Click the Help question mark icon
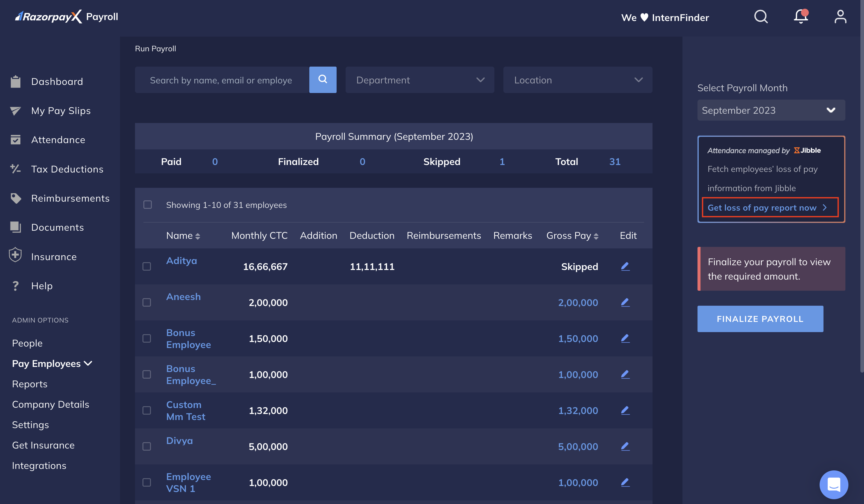The height and width of the screenshot is (504, 864). [x=15, y=286]
